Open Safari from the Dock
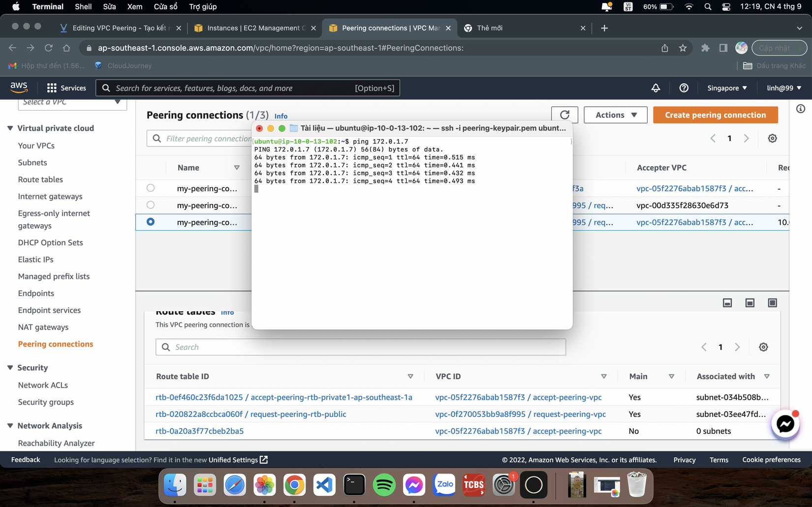This screenshot has width=812, height=507. 235,485
